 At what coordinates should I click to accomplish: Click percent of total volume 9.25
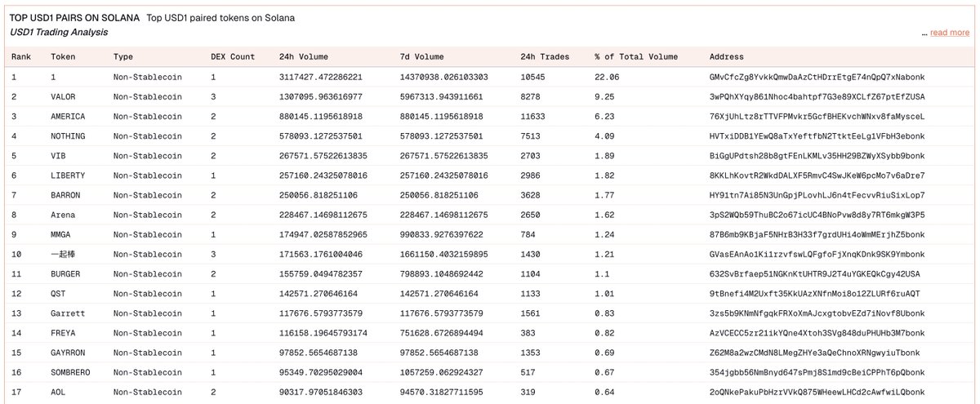pos(604,96)
